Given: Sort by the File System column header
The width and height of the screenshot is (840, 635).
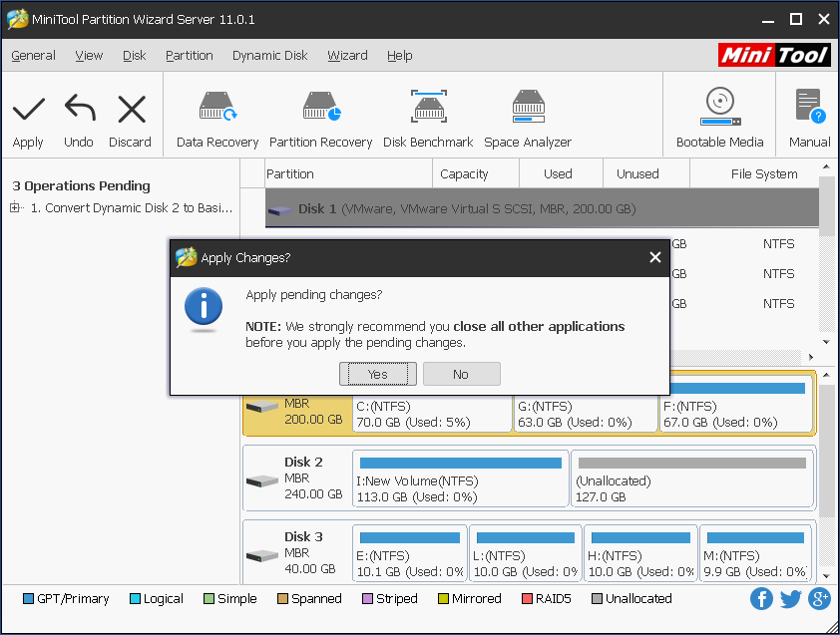Looking at the screenshot, I should (754, 174).
